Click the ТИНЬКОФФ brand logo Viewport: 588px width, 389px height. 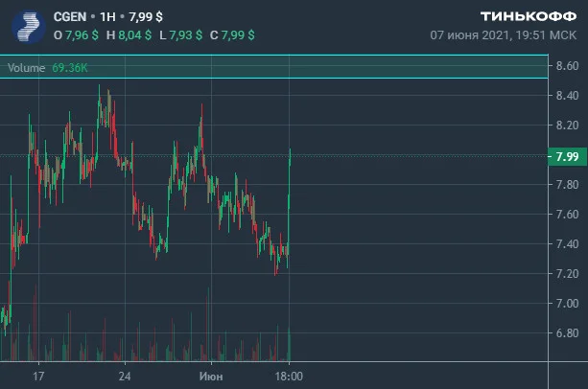pyautogui.click(x=529, y=16)
